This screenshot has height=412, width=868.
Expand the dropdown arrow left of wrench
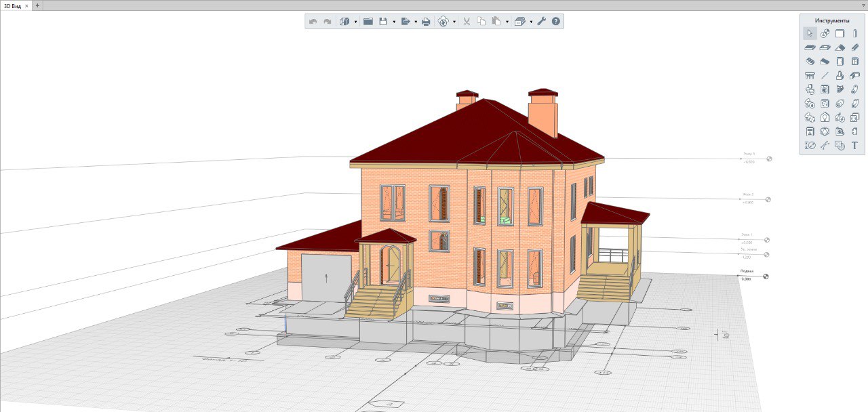tap(531, 22)
